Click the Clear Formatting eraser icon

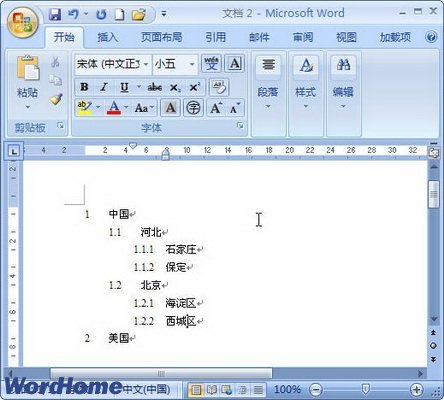click(219, 87)
